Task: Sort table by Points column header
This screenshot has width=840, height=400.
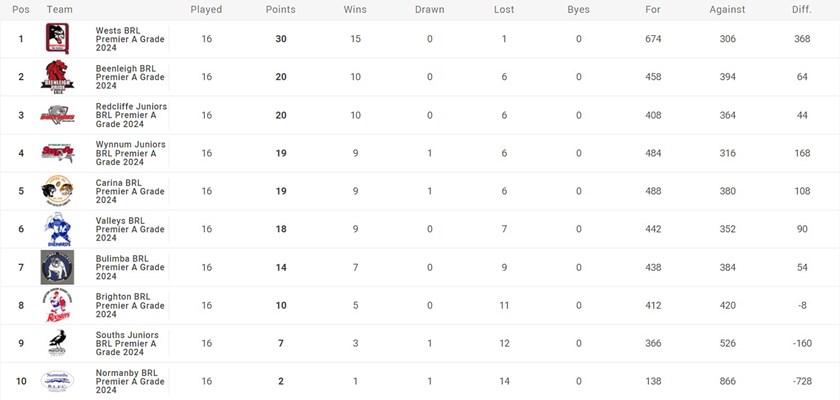Action: click(281, 10)
